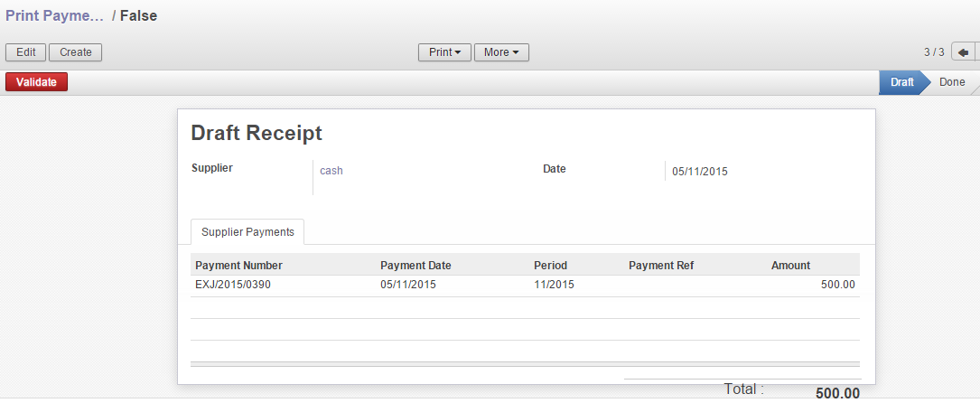This screenshot has width=980, height=403.
Task: Sort by the Payment Ref column header
Action: pos(661,266)
